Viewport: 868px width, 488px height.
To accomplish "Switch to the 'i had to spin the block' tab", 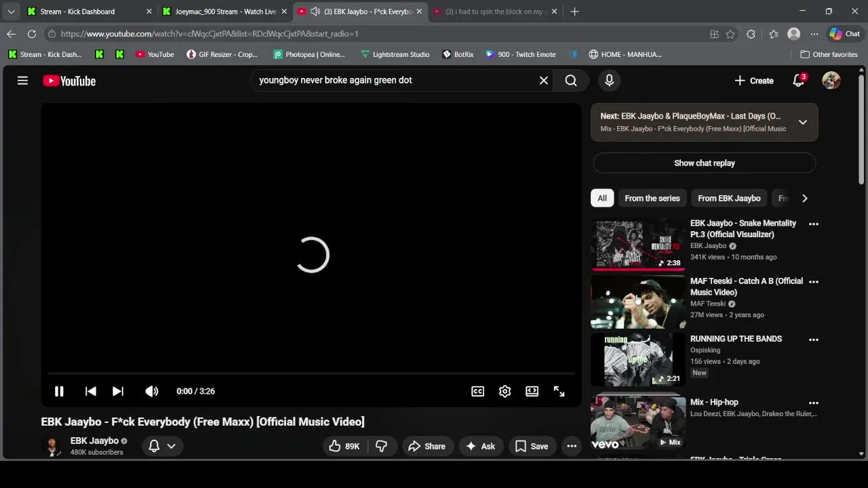I will (x=495, y=12).
